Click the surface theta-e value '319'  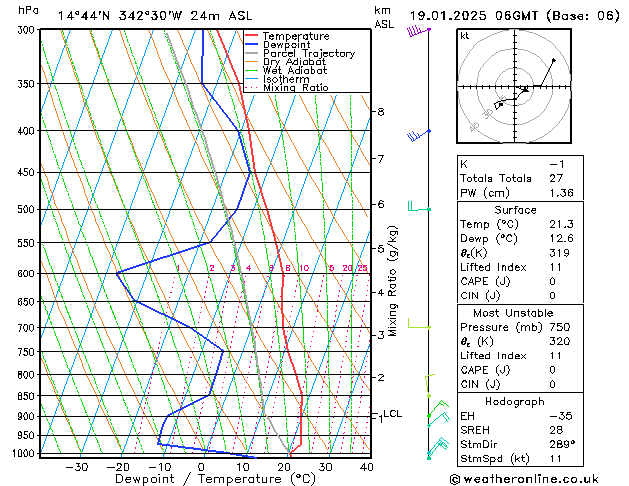(x=559, y=253)
